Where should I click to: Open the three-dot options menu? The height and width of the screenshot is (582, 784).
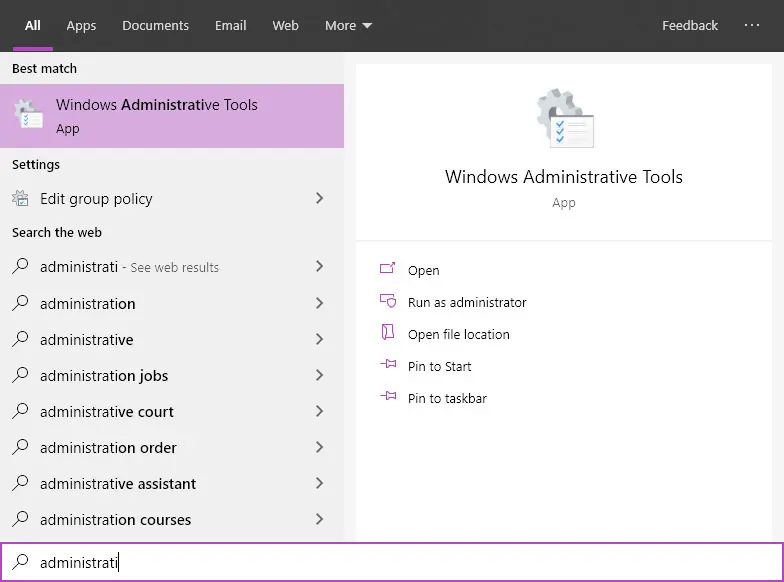click(752, 25)
